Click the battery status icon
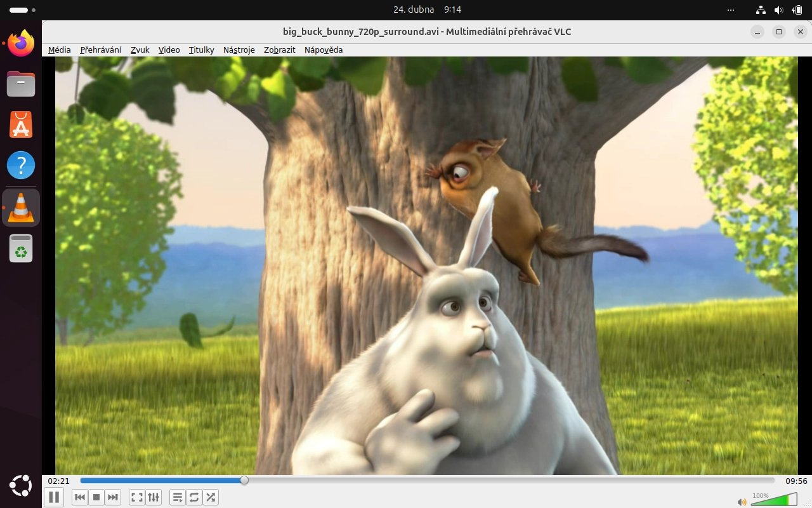Screen dimensions: 812x508 (797, 10)
